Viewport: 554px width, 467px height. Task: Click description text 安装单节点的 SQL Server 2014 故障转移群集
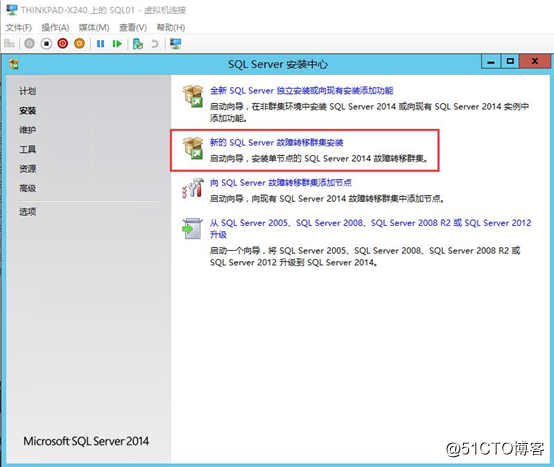tap(340, 159)
